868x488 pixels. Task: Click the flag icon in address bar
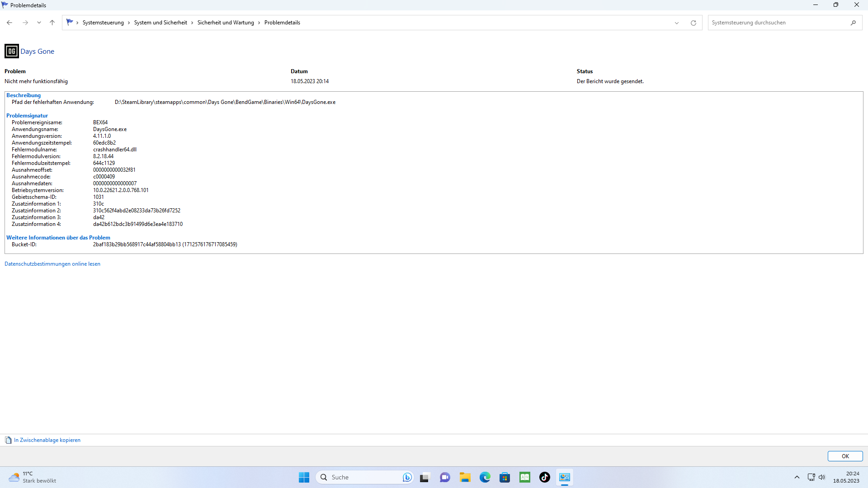tap(70, 22)
